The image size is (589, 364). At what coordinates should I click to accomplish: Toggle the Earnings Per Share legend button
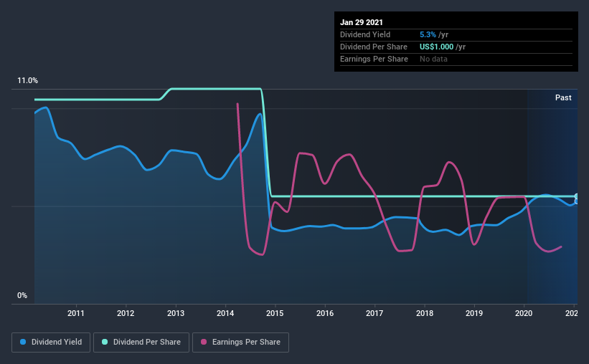(240, 343)
